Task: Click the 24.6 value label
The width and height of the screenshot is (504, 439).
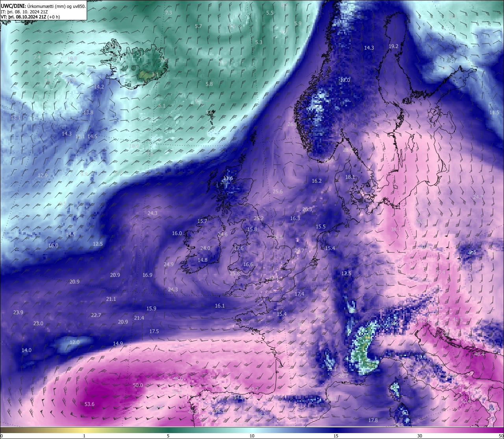Action: coord(222,234)
